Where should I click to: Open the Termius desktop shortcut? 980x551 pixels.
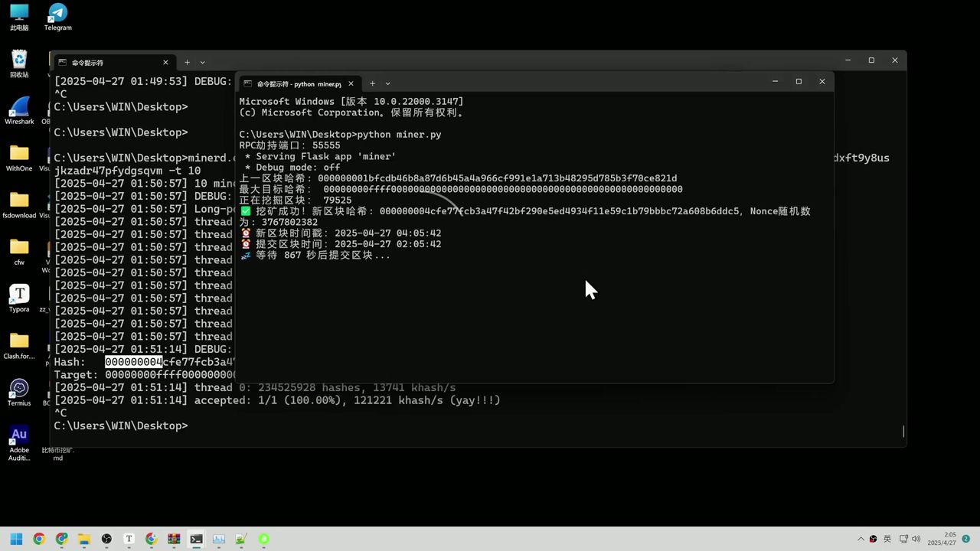point(19,392)
